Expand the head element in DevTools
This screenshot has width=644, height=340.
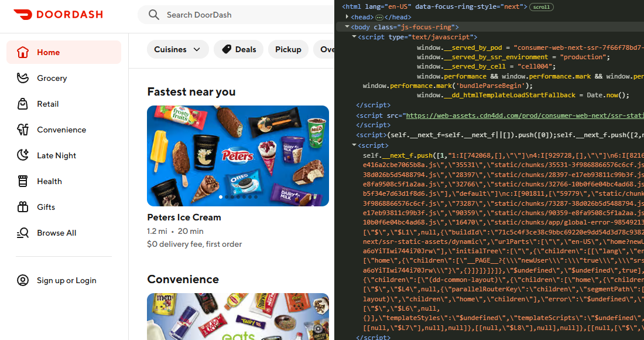(x=347, y=17)
